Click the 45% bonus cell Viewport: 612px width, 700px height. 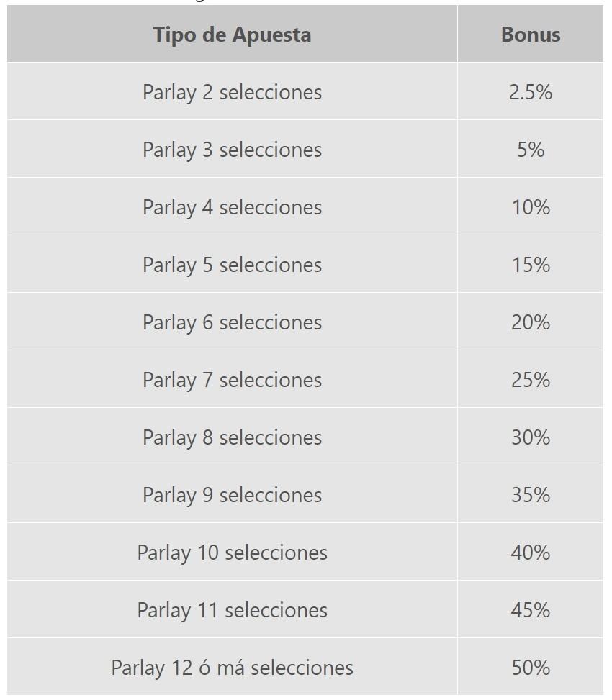530,610
